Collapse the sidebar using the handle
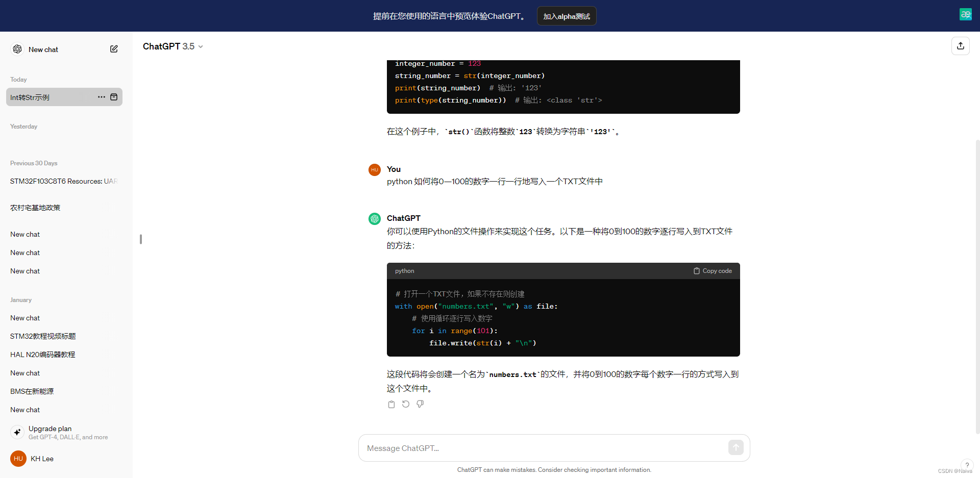Screen dimensions: 980x478 point(141,239)
